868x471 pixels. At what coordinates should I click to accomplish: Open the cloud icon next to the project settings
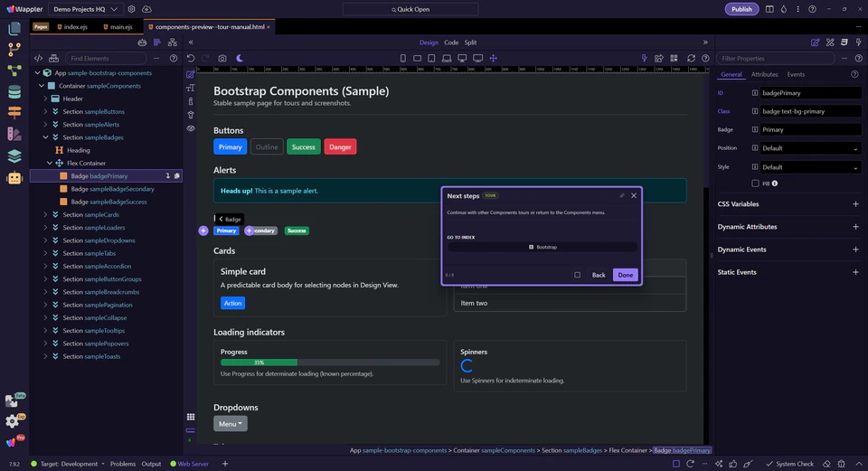[x=146, y=9]
